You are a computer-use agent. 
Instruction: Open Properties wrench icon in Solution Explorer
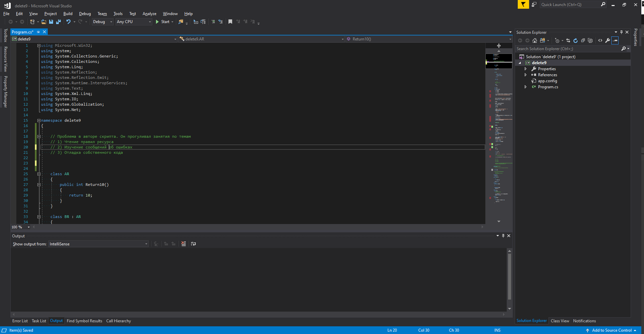pos(608,41)
